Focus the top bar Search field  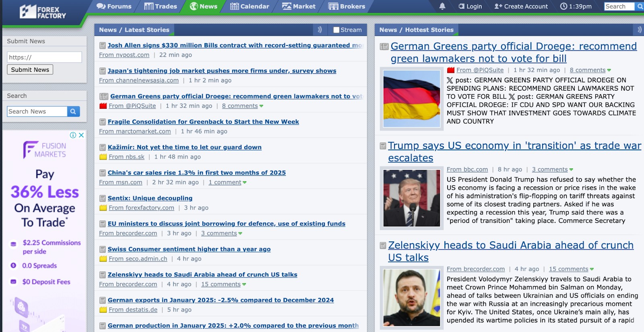(619, 6)
